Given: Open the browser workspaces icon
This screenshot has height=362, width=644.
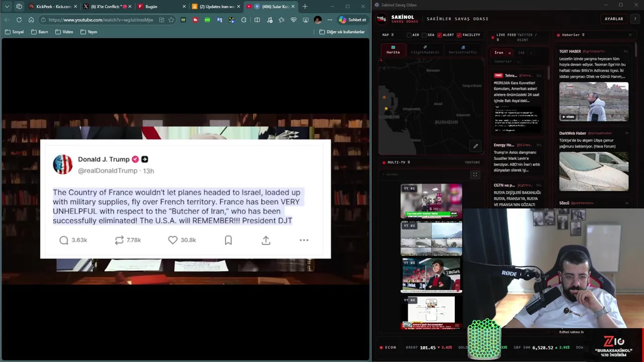Looking at the screenshot, I should 19,7.
